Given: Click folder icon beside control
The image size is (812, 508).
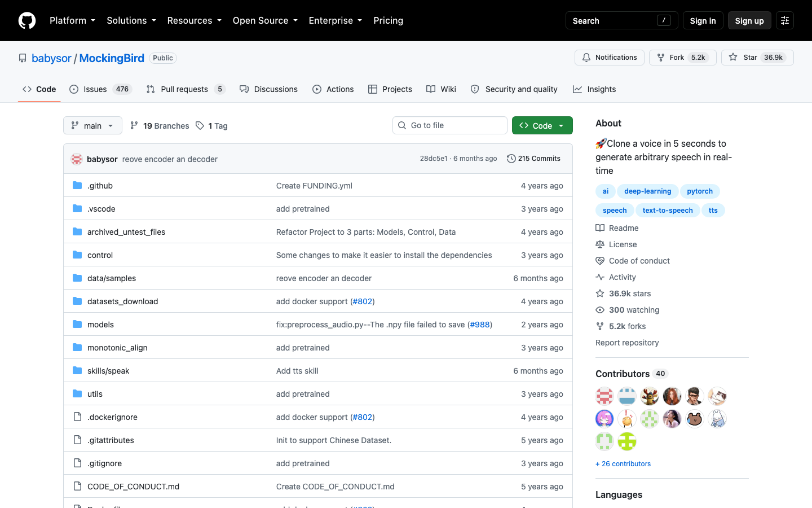Looking at the screenshot, I should [x=77, y=255].
